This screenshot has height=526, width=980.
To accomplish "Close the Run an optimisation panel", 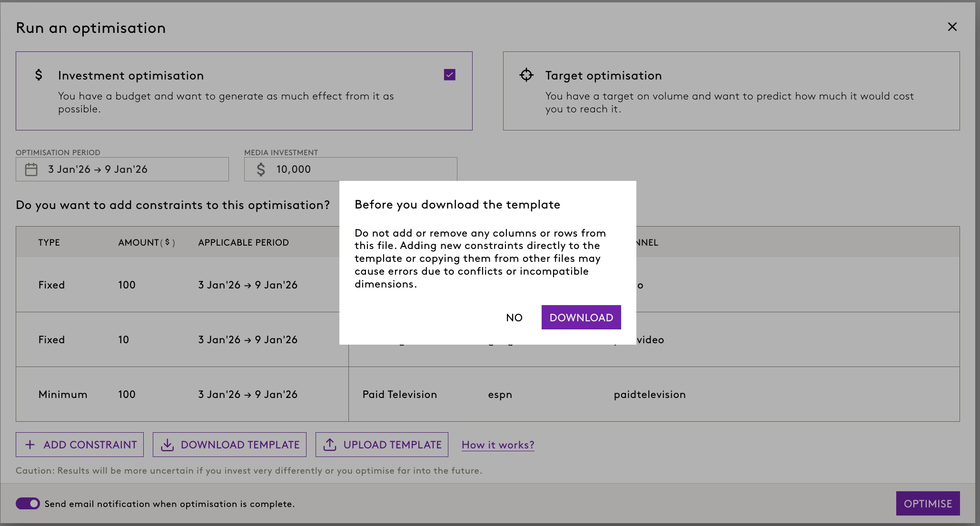I will click(x=952, y=27).
